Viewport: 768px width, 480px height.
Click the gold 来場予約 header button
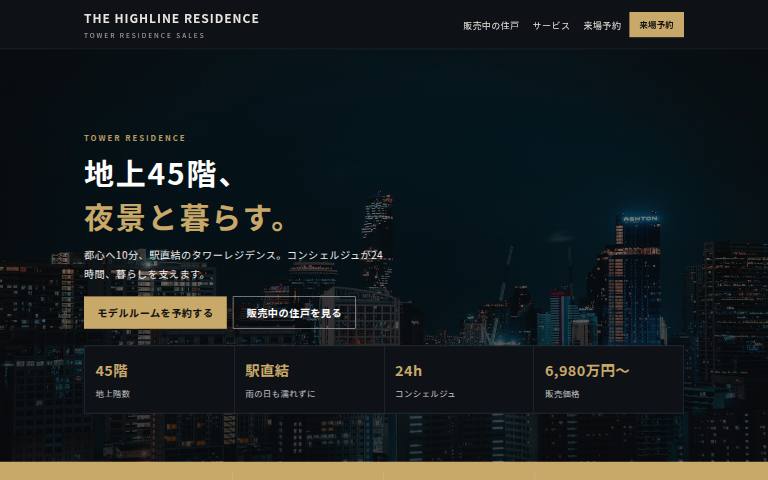tap(656, 24)
